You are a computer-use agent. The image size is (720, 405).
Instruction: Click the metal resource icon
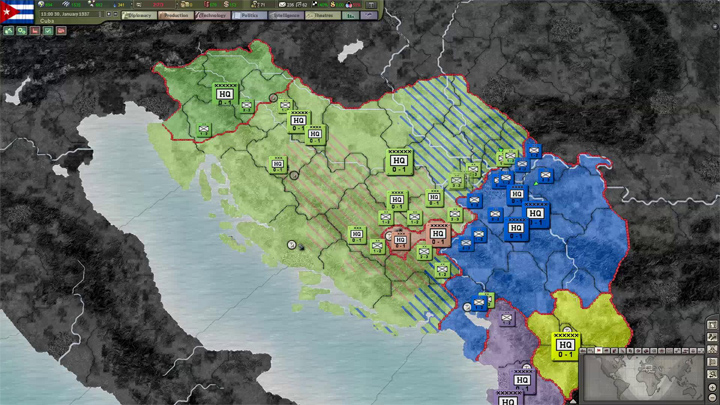(x=66, y=4)
